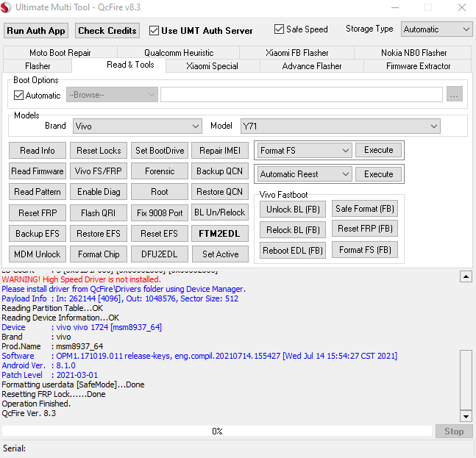This screenshot has height=458, width=476.
Task: Open the Brand dropdown showing Vivo
Action: point(138,126)
